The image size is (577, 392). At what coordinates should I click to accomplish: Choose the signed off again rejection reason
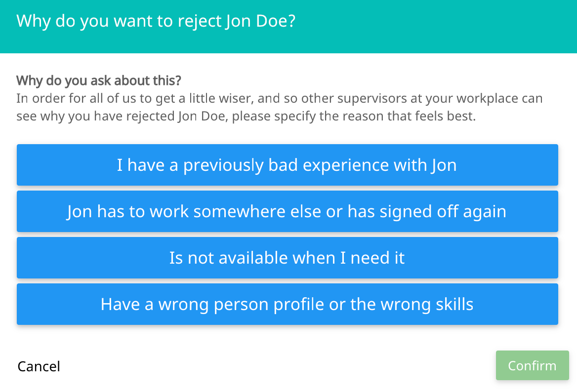pyautogui.click(x=288, y=211)
